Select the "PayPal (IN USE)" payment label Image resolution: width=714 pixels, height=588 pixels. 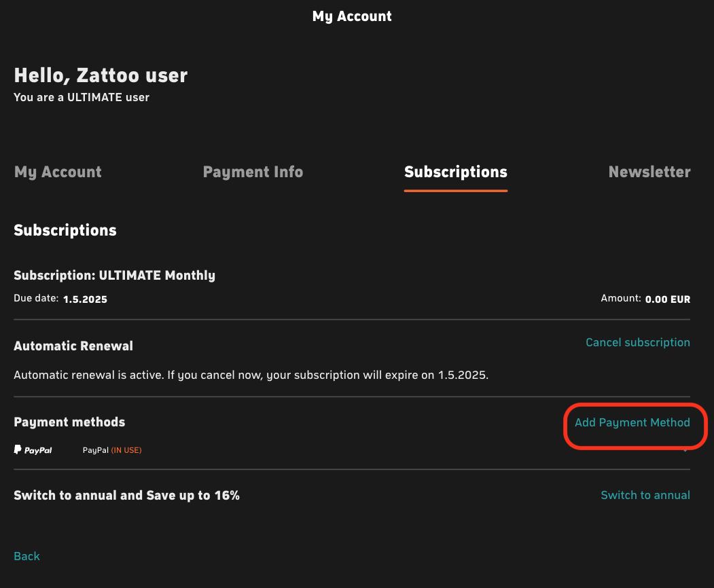(112, 450)
